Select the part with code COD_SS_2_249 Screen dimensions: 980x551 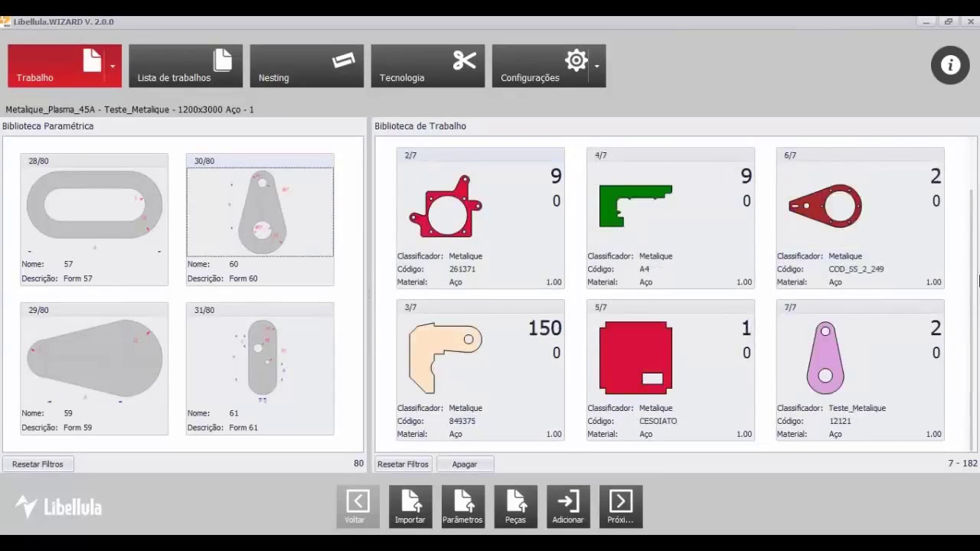click(825, 206)
